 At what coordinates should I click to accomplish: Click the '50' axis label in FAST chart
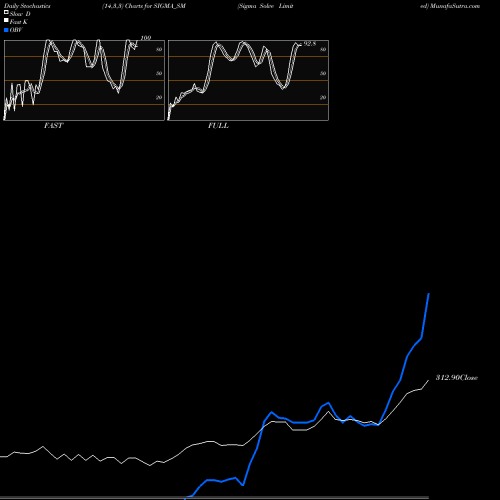pyautogui.click(x=159, y=73)
